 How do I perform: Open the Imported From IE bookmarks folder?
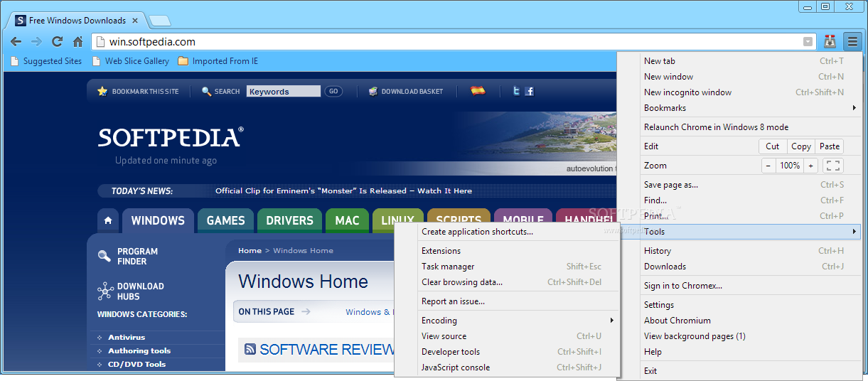[x=218, y=61]
